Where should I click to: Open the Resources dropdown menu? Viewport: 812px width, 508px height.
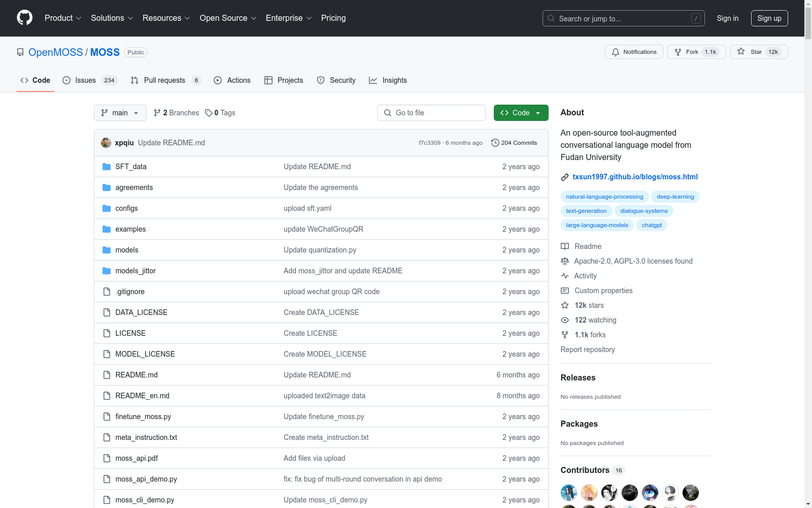166,18
